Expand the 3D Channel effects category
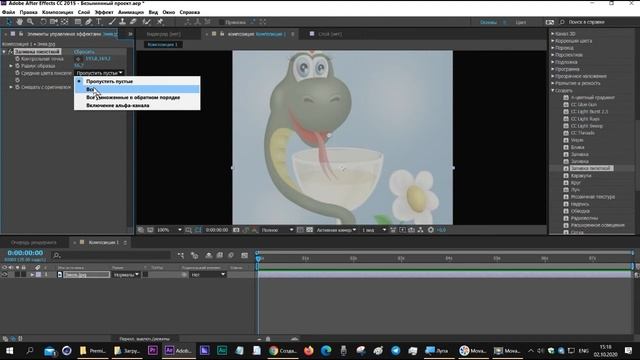This screenshot has height=360, width=640. click(x=553, y=34)
